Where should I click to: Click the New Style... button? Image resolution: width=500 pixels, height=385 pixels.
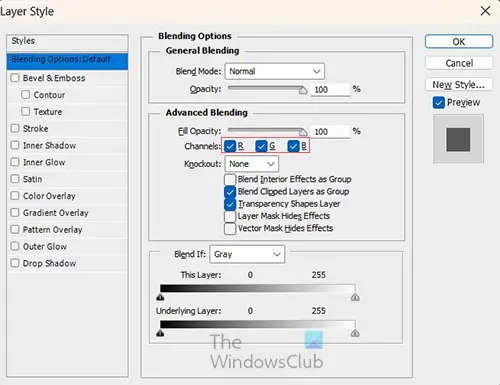pyautogui.click(x=459, y=85)
